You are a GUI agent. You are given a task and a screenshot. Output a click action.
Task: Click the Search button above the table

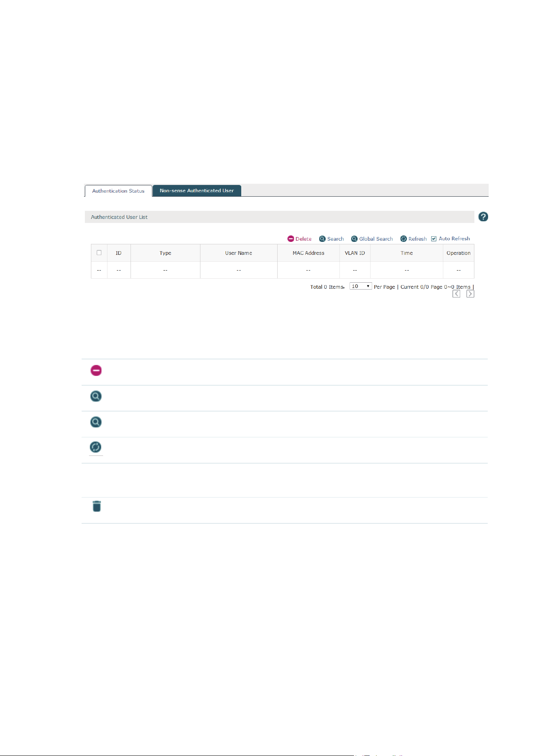coord(331,239)
